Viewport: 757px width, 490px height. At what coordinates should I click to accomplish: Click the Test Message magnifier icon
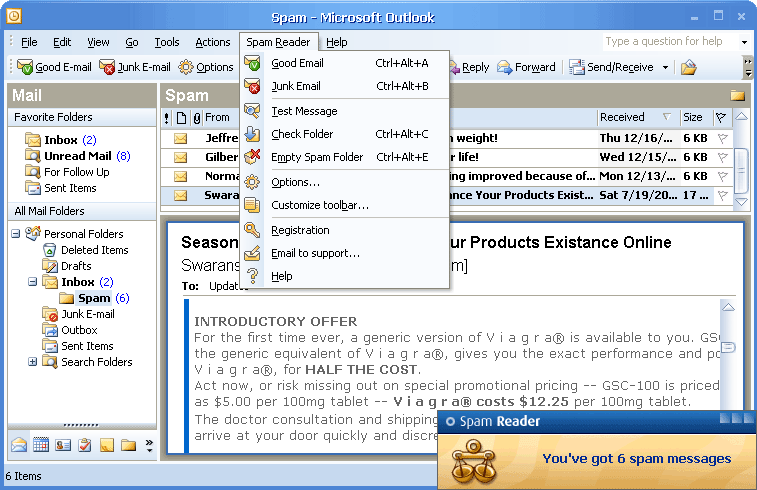pyautogui.click(x=252, y=111)
